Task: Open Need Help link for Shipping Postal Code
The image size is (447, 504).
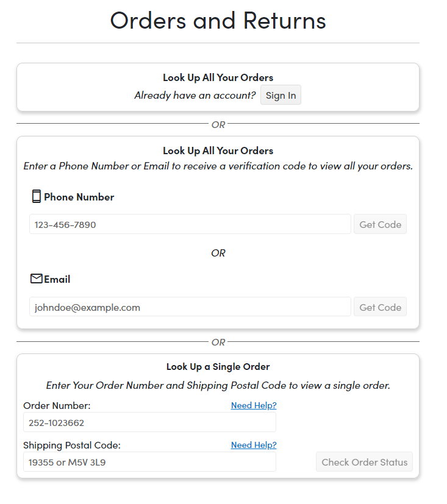Action: click(254, 445)
